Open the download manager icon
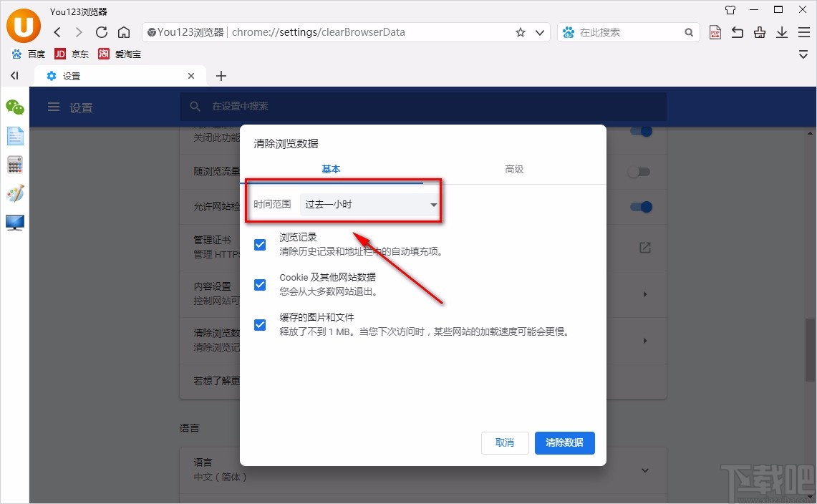Image resolution: width=817 pixels, height=504 pixels. (781, 32)
